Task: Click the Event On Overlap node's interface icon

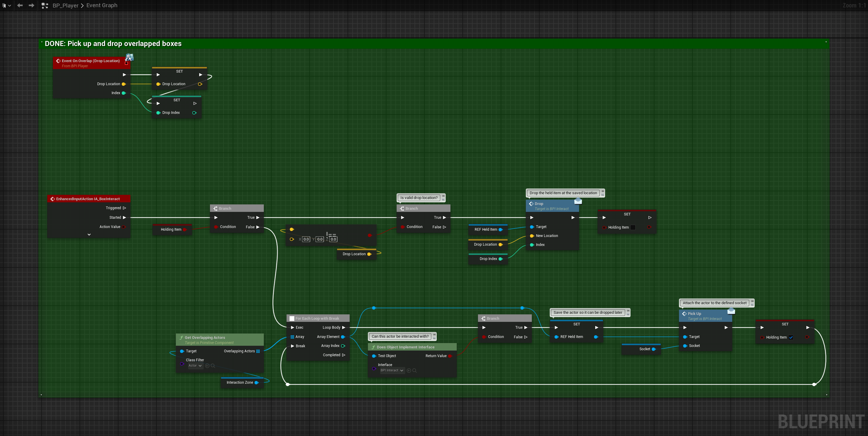Action: 130,57
